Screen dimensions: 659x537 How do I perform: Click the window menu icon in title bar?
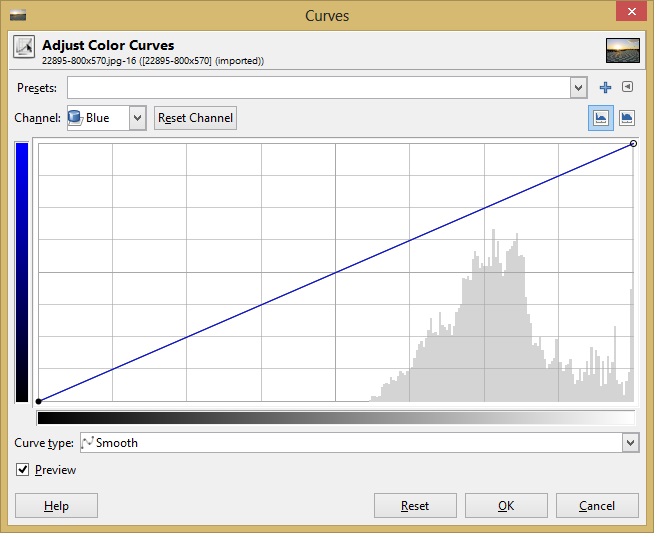(x=17, y=15)
